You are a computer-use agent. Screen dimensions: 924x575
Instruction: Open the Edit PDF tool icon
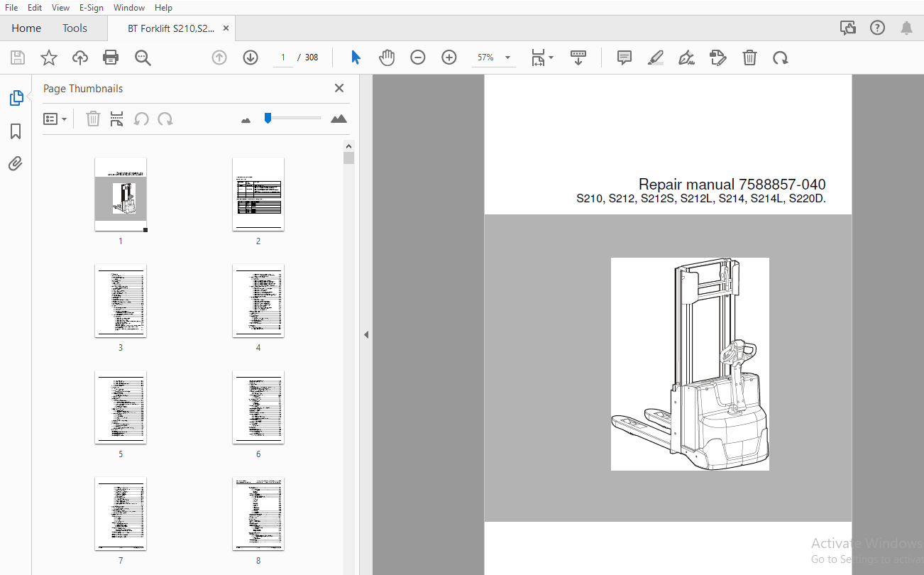[718, 57]
